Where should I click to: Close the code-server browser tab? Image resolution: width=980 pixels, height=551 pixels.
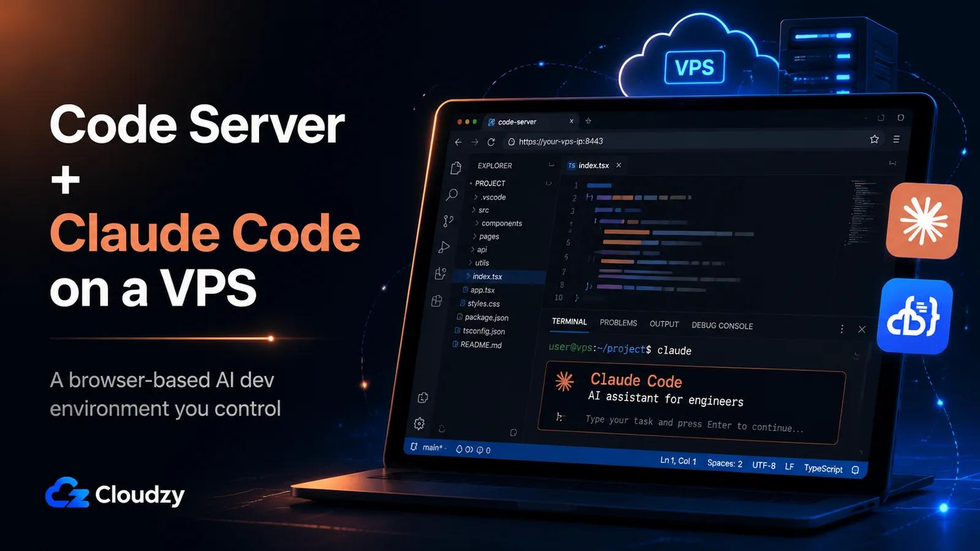[571, 121]
